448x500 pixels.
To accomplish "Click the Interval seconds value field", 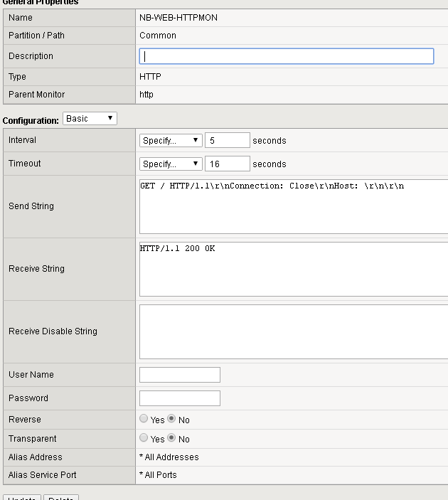I will click(x=227, y=141).
